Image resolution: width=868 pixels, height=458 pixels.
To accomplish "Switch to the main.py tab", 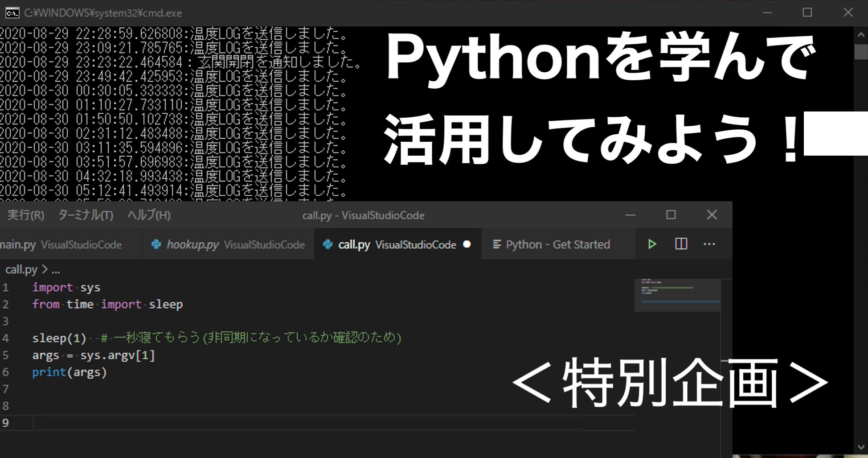I will (70, 244).
